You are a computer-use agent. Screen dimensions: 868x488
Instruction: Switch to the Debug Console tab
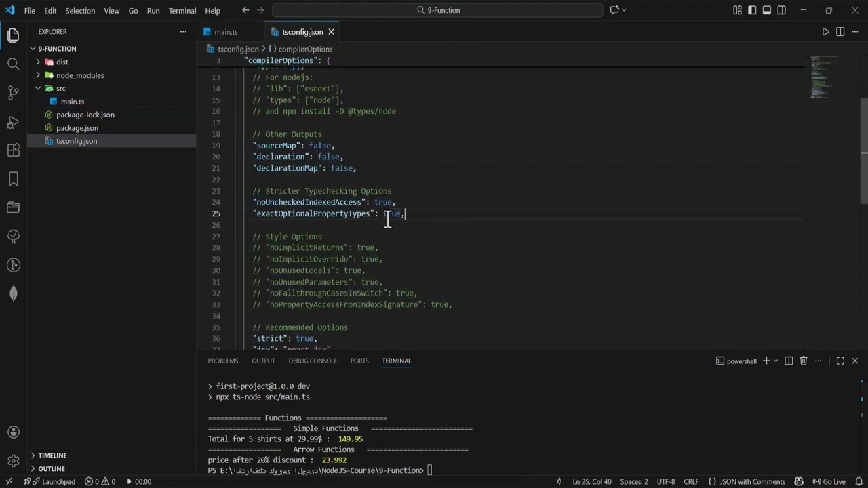(x=313, y=361)
